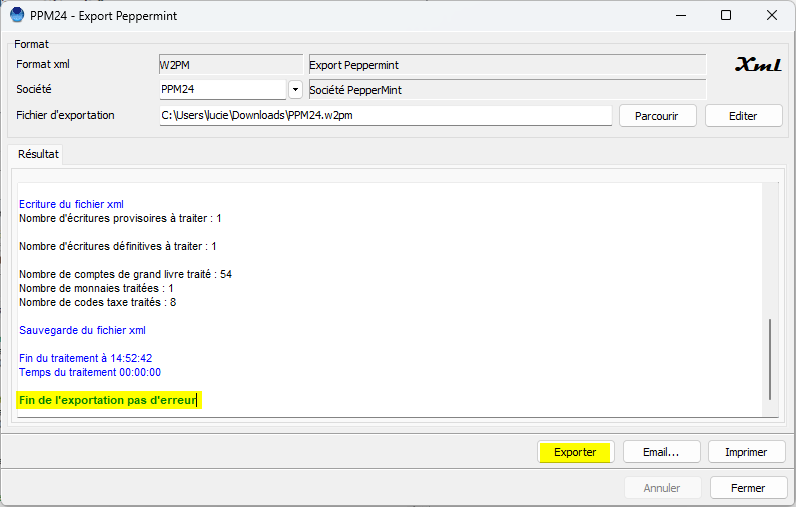Viewport: 796px width, 507px height.
Task: Click the Export Peppermint description field
Action: [x=507, y=64]
